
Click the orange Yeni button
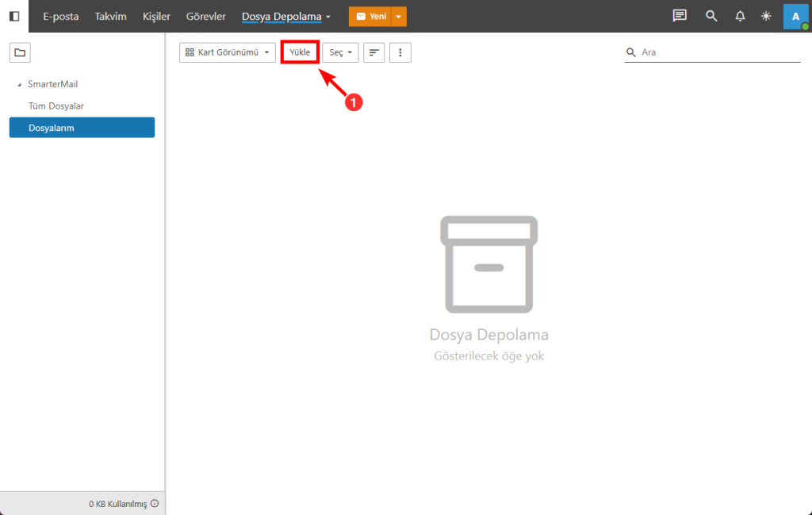tap(370, 16)
